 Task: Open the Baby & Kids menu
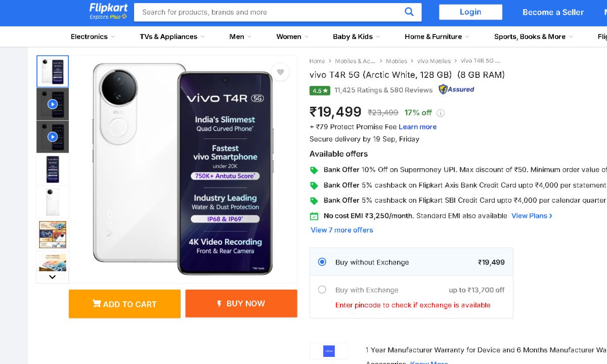356,36
